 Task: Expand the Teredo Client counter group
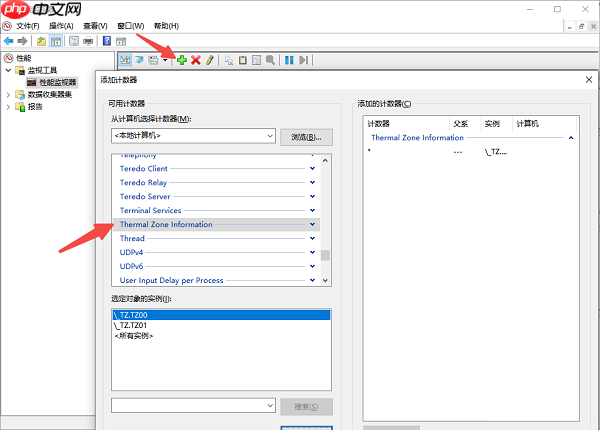[x=313, y=169]
